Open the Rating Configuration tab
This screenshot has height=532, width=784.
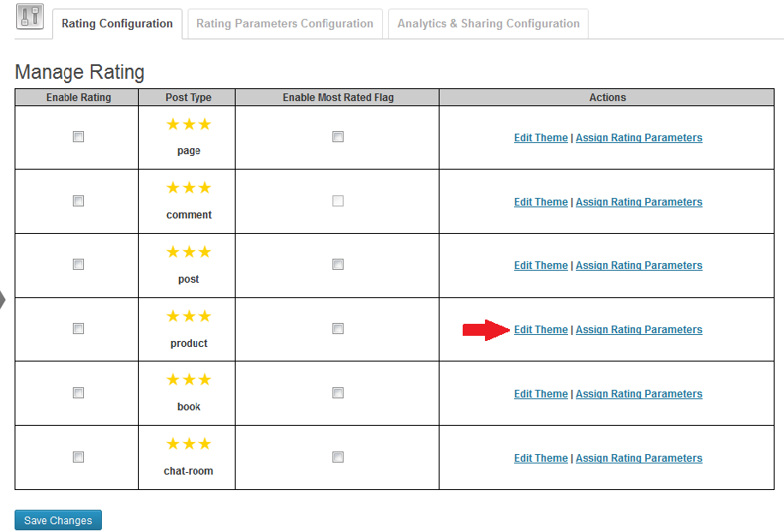tap(117, 23)
